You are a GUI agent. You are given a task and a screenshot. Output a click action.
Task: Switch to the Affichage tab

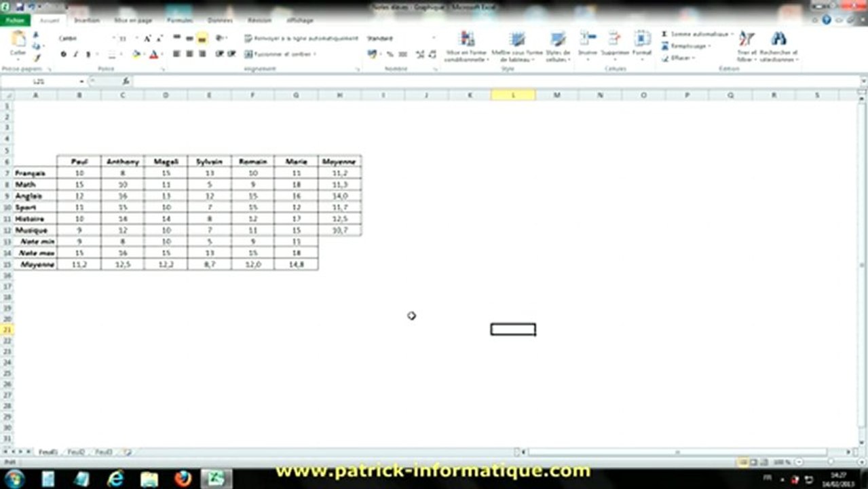299,20
